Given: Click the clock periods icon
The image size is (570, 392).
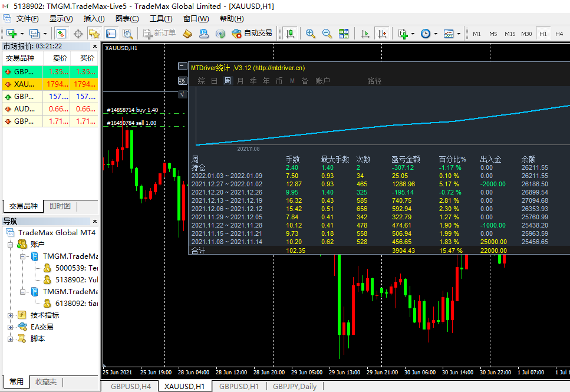Looking at the screenshot, I should tap(426, 34).
